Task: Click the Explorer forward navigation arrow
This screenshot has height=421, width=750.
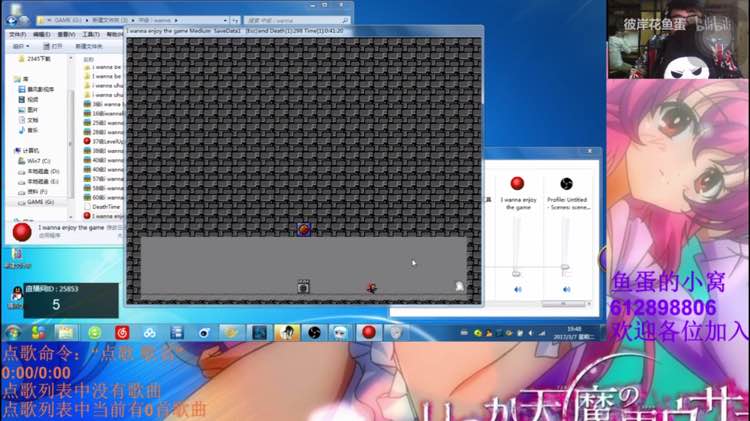Action: click(24, 21)
